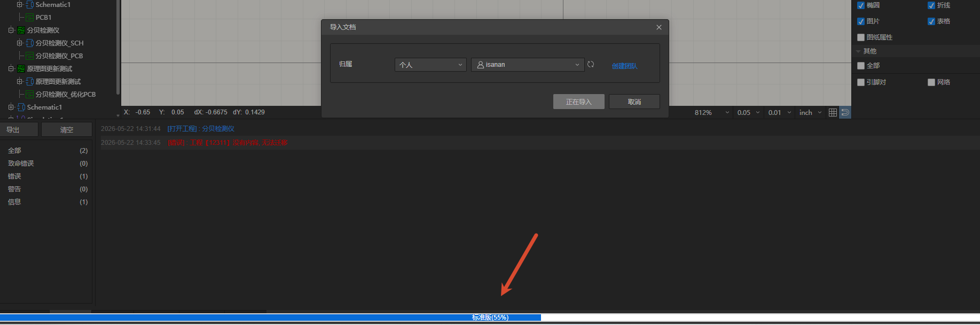
Task: Uncheck the 图片 checkbox
Action: coord(861,21)
